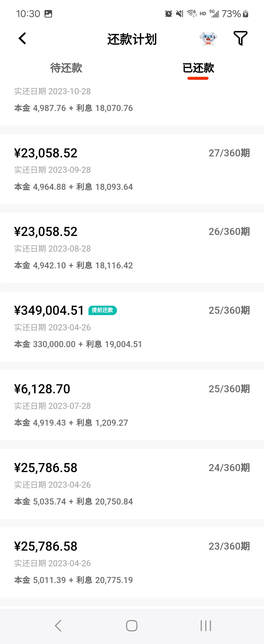Open Android recent apps button
The height and width of the screenshot is (644, 264).
[206, 625]
